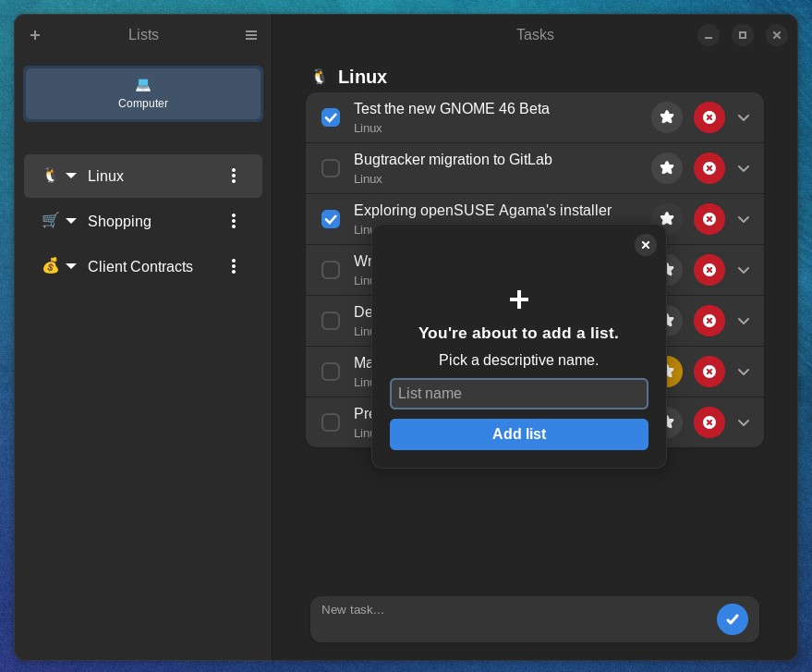Open the Linux list in sidebar
The height and width of the screenshot is (672, 812).
tap(143, 177)
